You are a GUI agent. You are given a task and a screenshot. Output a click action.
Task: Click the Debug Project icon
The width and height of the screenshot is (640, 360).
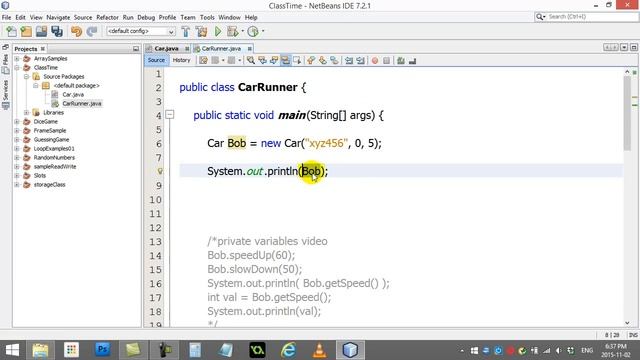pos(233,31)
